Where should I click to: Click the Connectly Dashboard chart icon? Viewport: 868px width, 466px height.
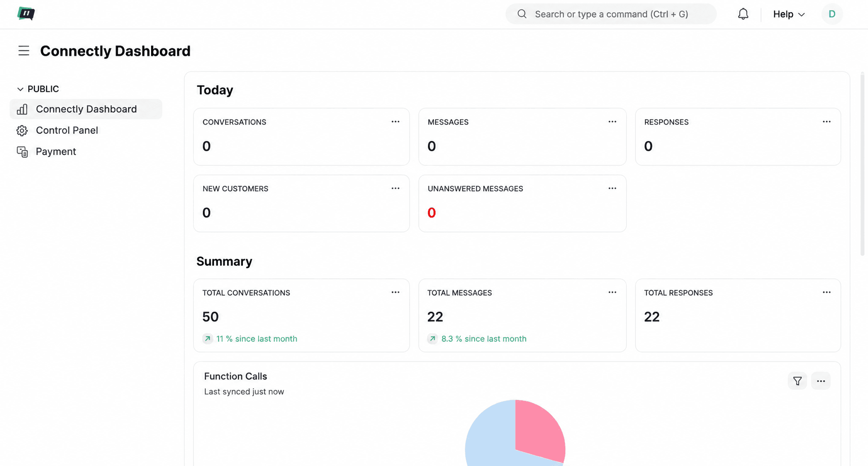(x=22, y=110)
